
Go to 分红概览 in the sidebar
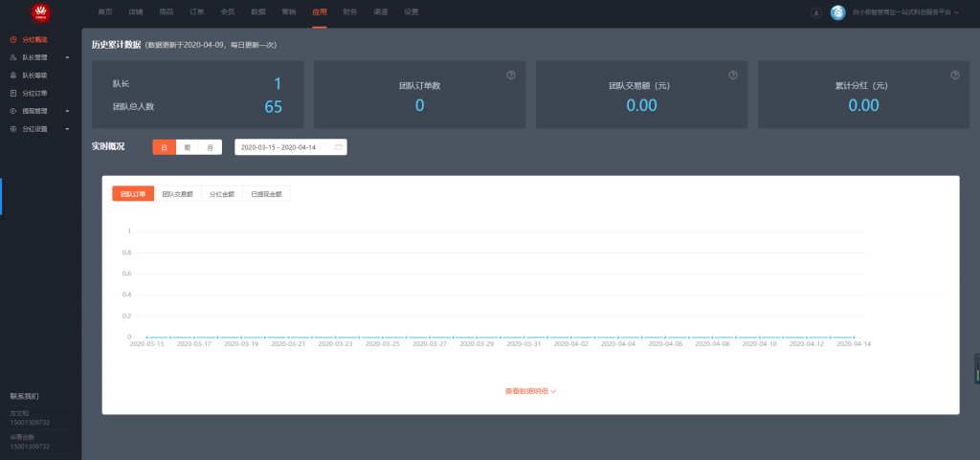pos(35,39)
